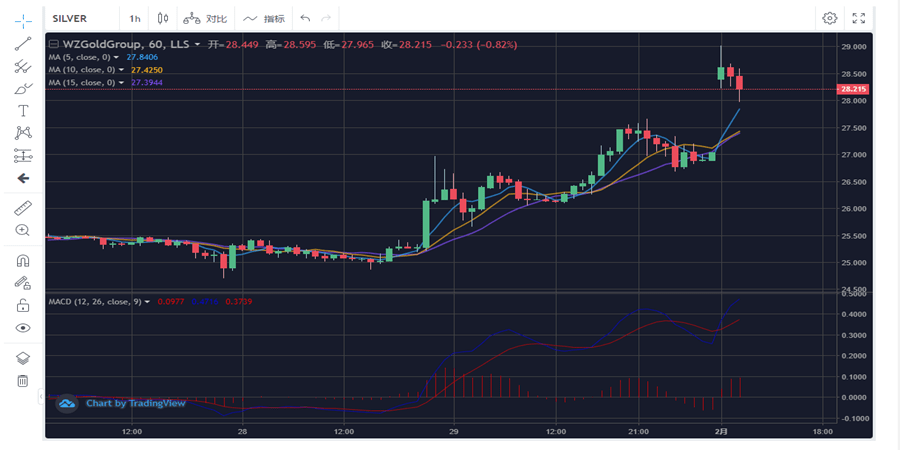This screenshot has width=900, height=450.
Task: Pick the brush drawing tool
Action: (x=23, y=88)
